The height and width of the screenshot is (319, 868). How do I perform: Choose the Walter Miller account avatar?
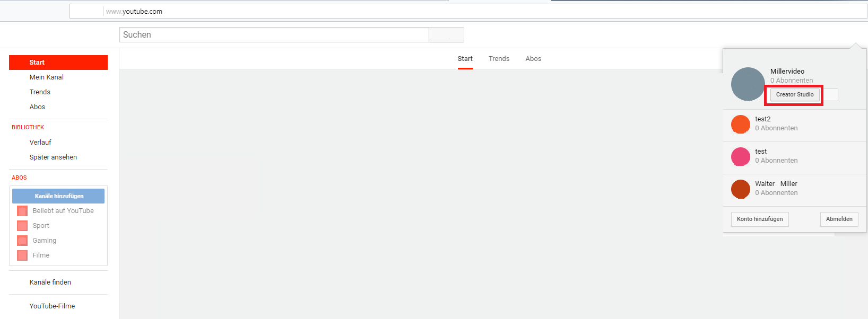pos(740,189)
